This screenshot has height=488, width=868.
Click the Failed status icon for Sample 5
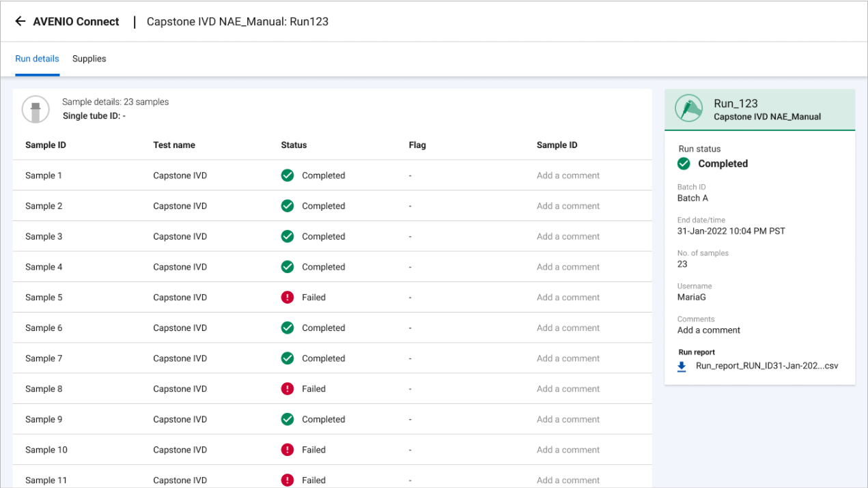coord(288,297)
